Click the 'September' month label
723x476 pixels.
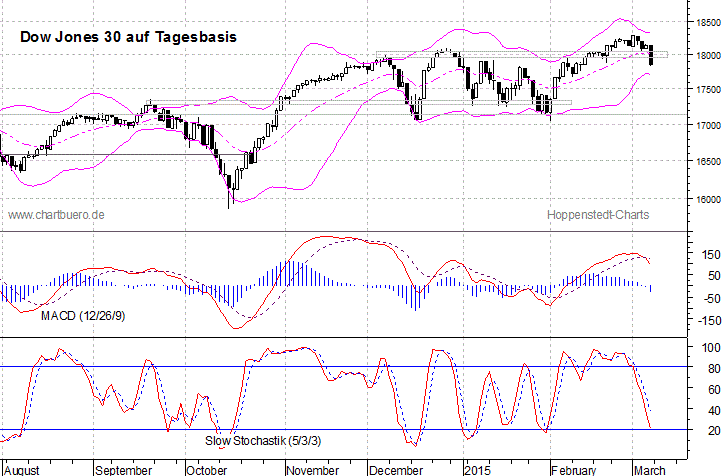pyautogui.click(x=123, y=470)
